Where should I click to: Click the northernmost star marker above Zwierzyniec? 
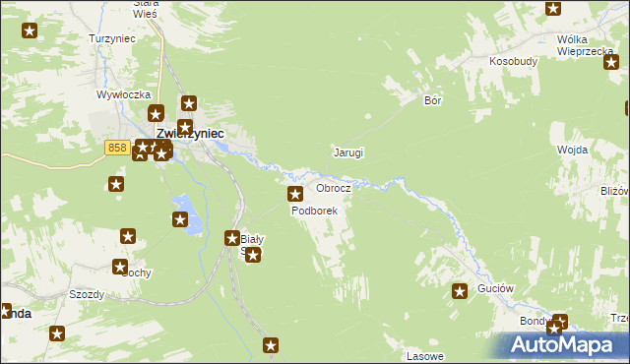pyautogui.click(x=189, y=103)
